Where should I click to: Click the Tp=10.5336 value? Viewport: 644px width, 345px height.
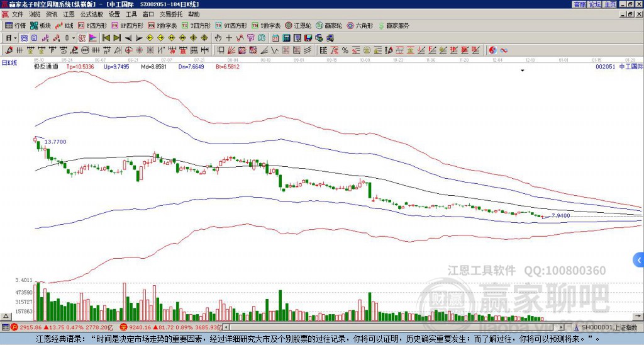pyautogui.click(x=80, y=67)
